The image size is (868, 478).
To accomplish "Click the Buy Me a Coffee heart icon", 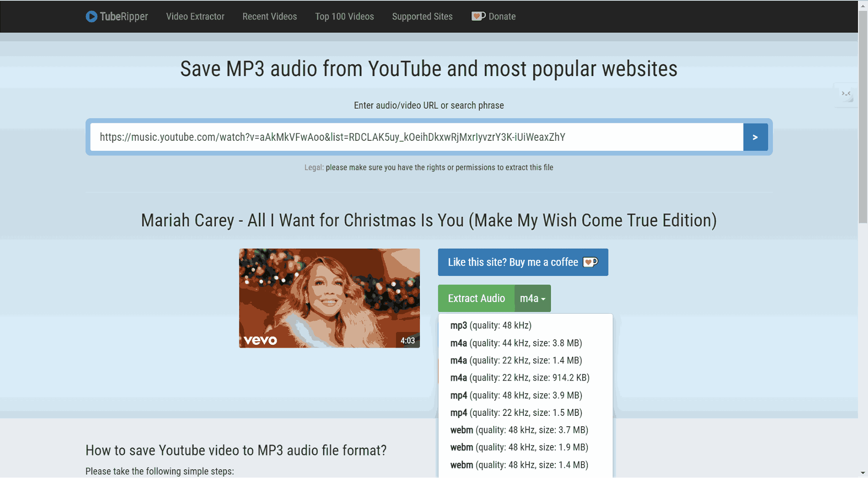I will click(589, 262).
